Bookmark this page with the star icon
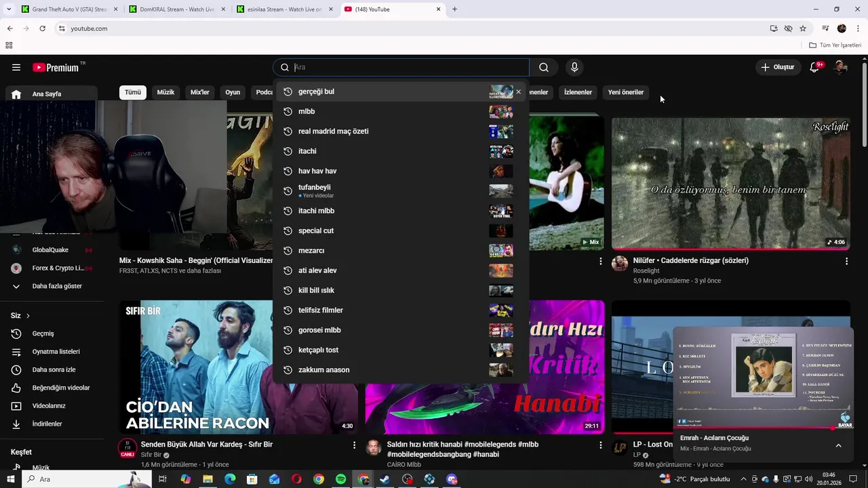This screenshot has width=868, height=488. click(x=803, y=28)
